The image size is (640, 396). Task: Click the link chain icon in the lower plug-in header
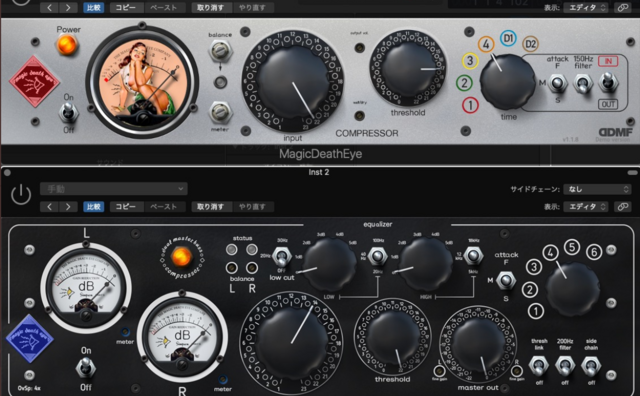pos(622,207)
